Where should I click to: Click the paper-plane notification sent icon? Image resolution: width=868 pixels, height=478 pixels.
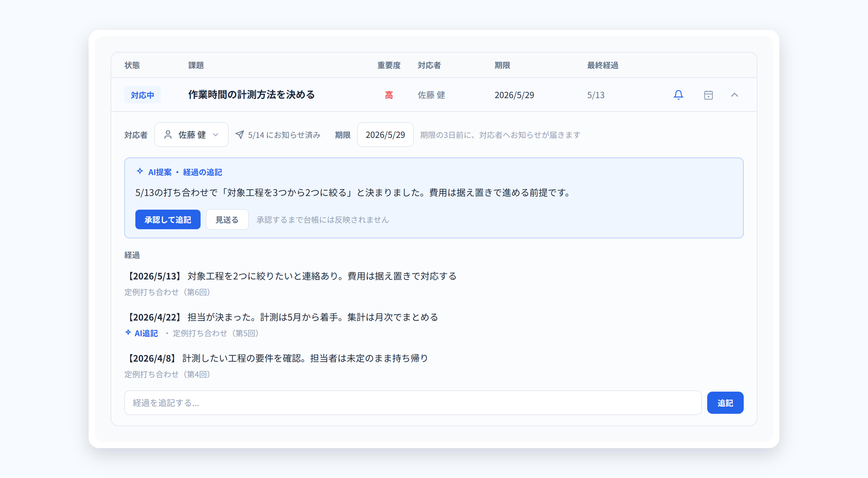coord(240,135)
